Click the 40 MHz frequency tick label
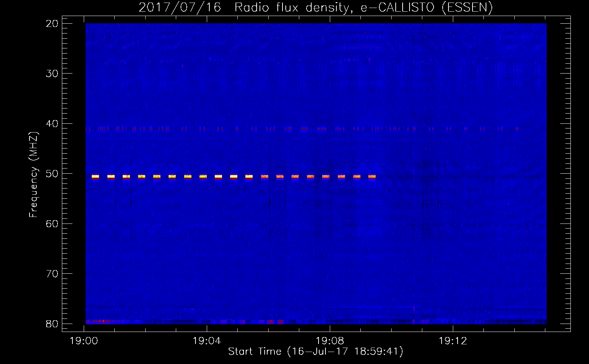589x364 pixels. (52, 124)
